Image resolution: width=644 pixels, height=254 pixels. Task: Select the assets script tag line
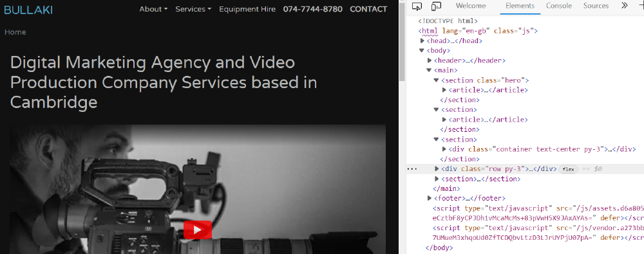coord(538,213)
